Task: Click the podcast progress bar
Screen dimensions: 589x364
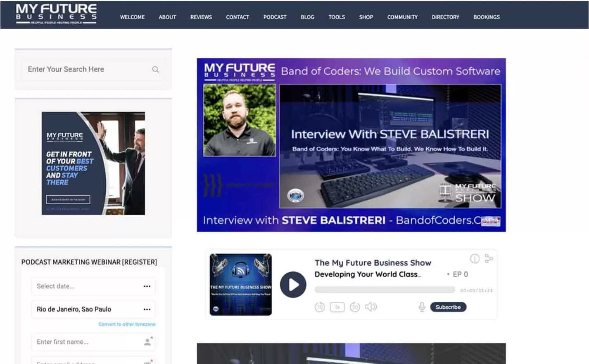Action: pyautogui.click(x=385, y=290)
